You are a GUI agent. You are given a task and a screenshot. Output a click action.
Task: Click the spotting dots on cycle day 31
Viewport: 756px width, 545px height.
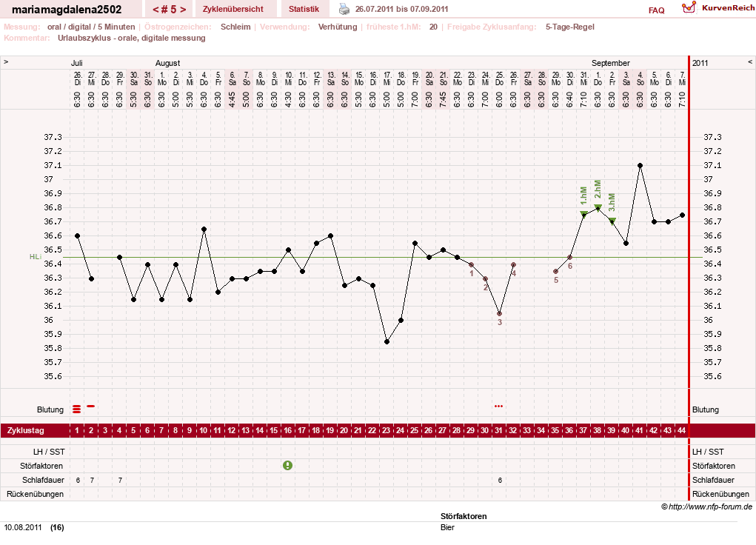[x=499, y=406]
